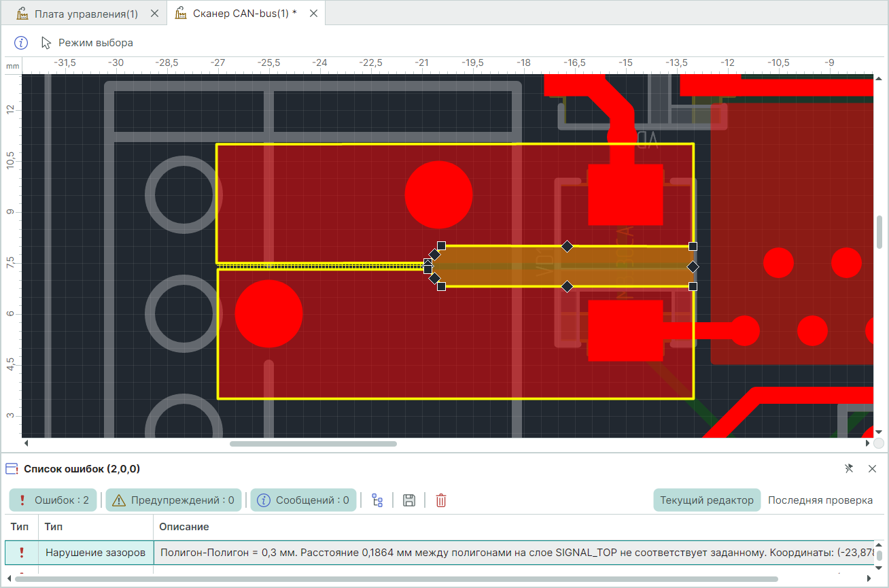
Task: Close the Список ошибок panel
Action: pyautogui.click(x=872, y=468)
